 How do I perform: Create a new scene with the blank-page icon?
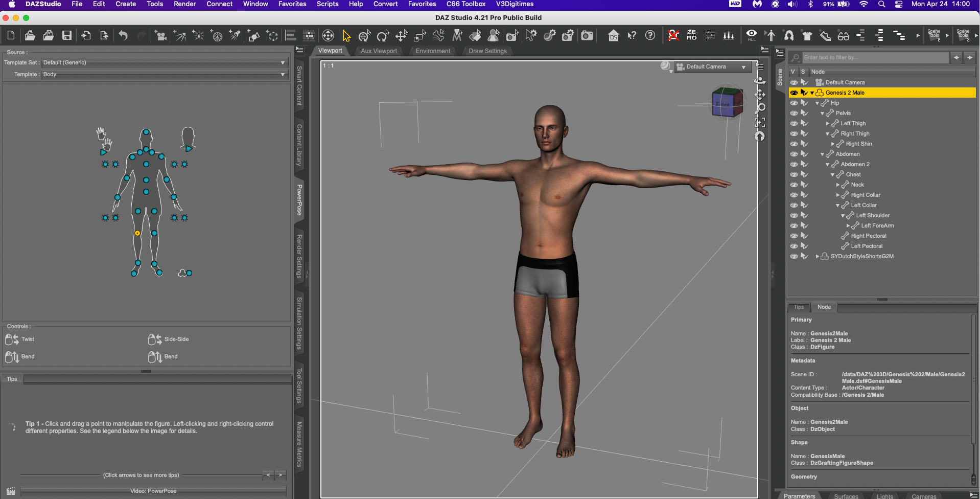pos(11,35)
